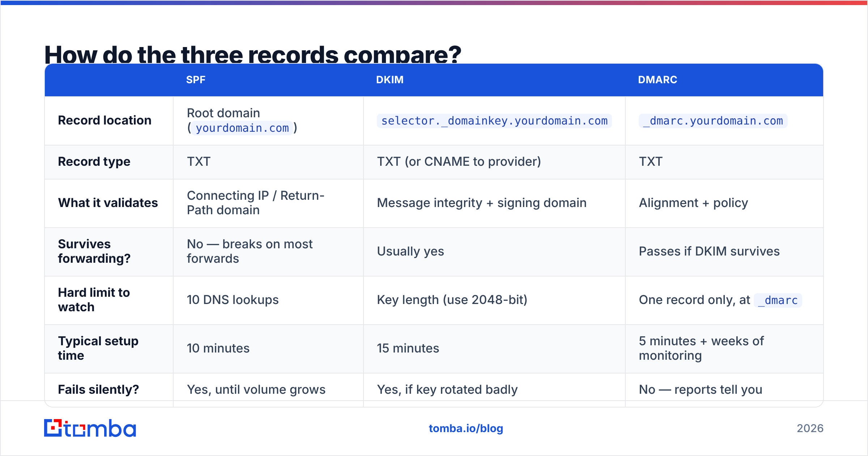Select the 'Typical setup time' row label
This screenshot has height=456, width=868.
[x=98, y=349]
